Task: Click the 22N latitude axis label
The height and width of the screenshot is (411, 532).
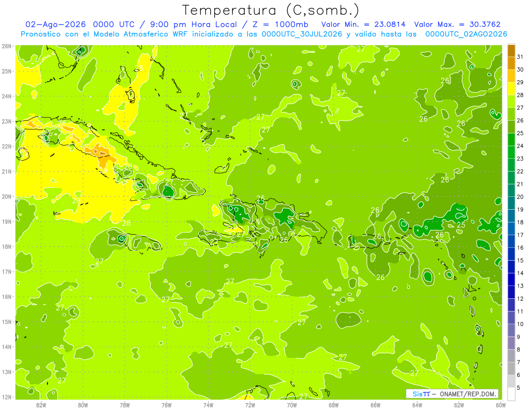Action: point(6,146)
